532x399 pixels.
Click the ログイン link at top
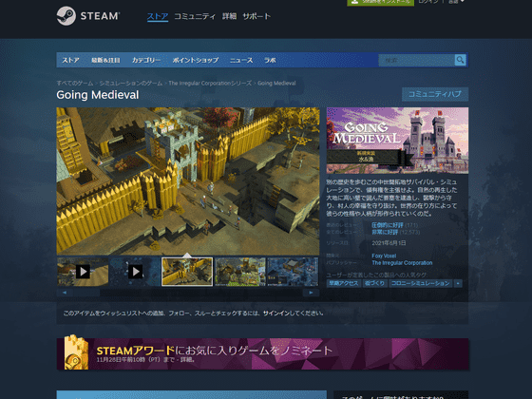click(428, 2)
